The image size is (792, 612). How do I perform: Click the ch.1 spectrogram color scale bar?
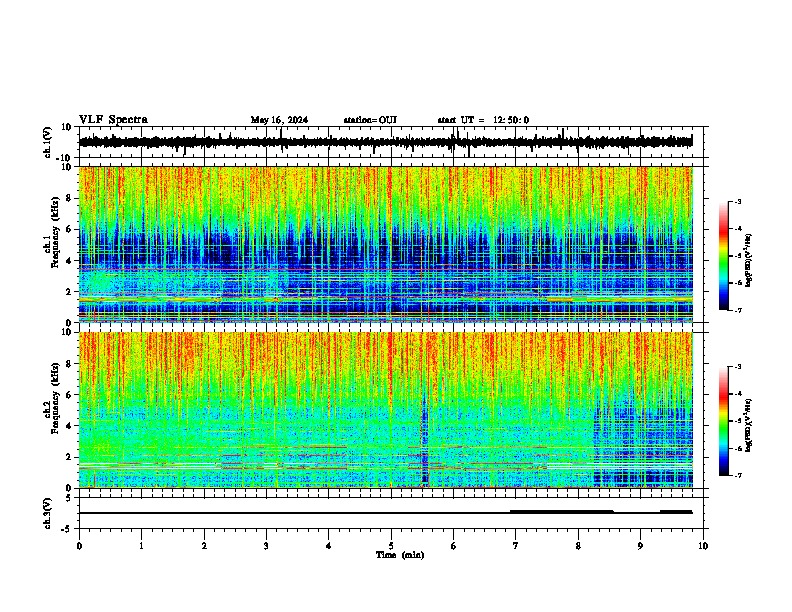pyautogui.click(x=723, y=256)
